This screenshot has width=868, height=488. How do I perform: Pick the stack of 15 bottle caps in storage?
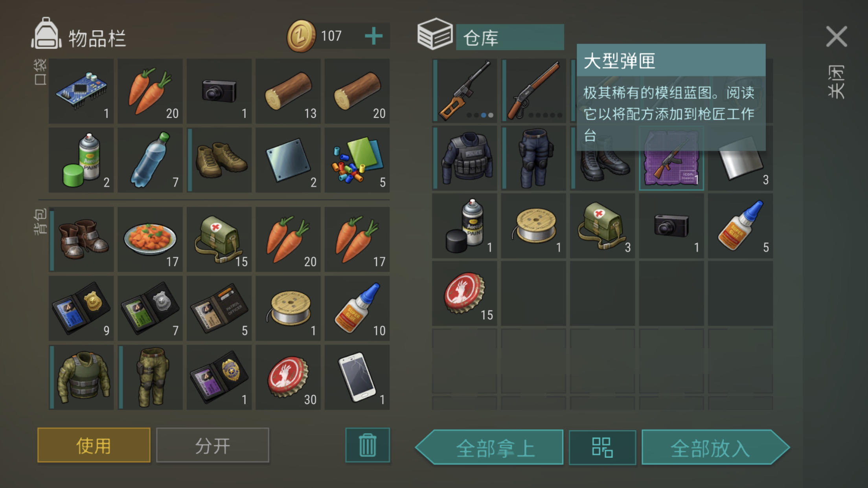(x=465, y=294)
